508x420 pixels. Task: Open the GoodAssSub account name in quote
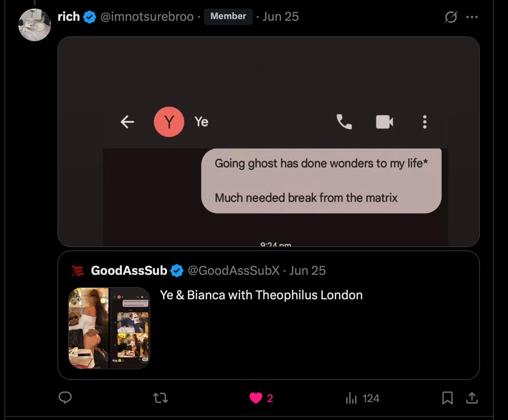(x=129, y=270)
